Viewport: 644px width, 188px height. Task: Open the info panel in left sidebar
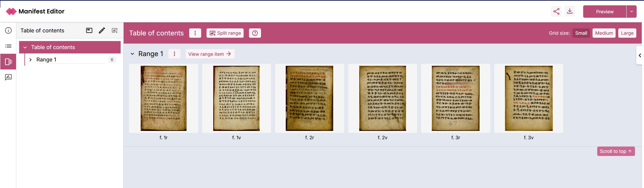[x=8, y=30]
